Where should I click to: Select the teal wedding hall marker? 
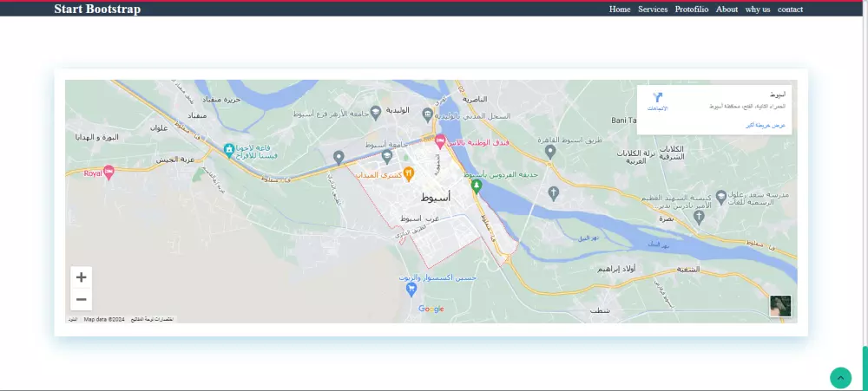pos(228,149)
